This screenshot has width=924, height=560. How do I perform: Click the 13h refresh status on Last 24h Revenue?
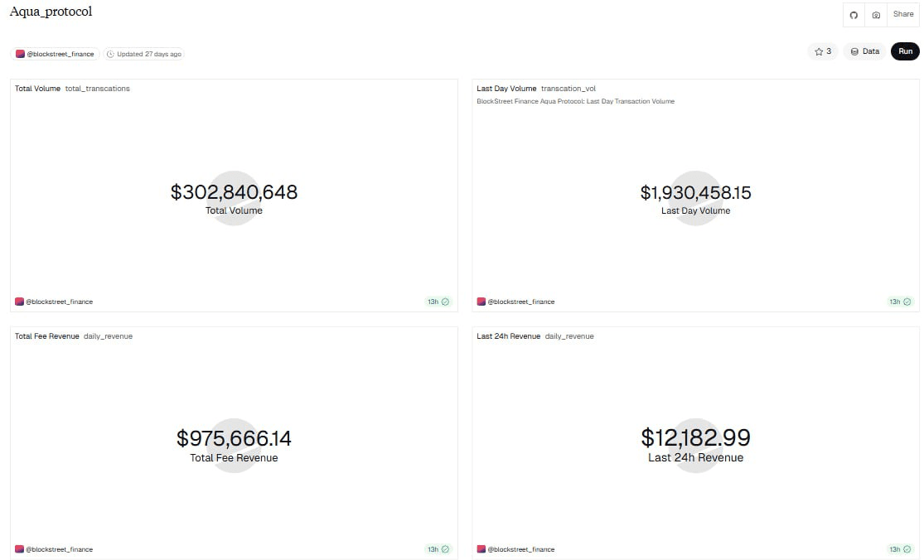900,549
